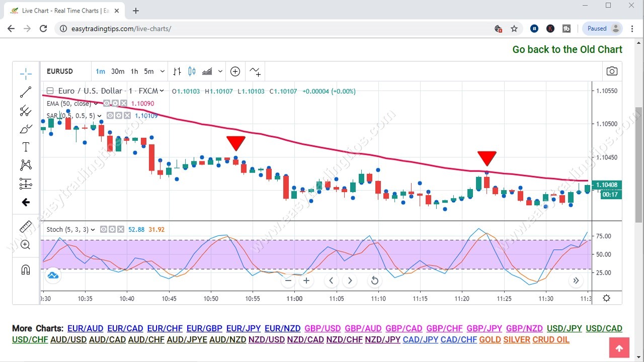Expand the timeframe dropdown chevron
Screen dimensions: 644x362
pyautogui.click(x=162, y=71)
